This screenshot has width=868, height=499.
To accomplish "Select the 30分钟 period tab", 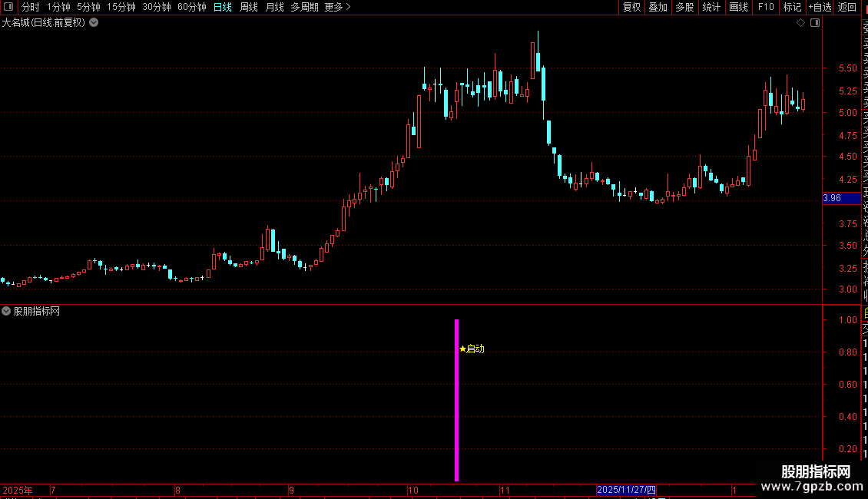I will tap(157, 7).
